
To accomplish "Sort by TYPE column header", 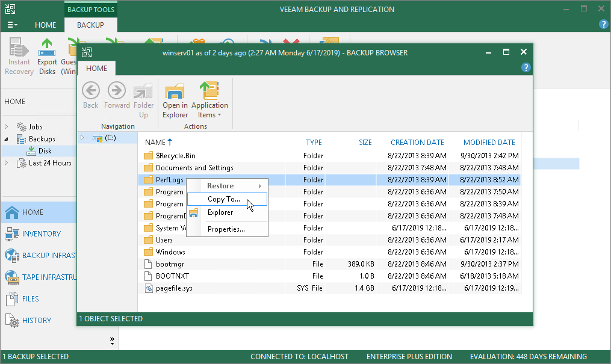I will [x=314, y=143].
